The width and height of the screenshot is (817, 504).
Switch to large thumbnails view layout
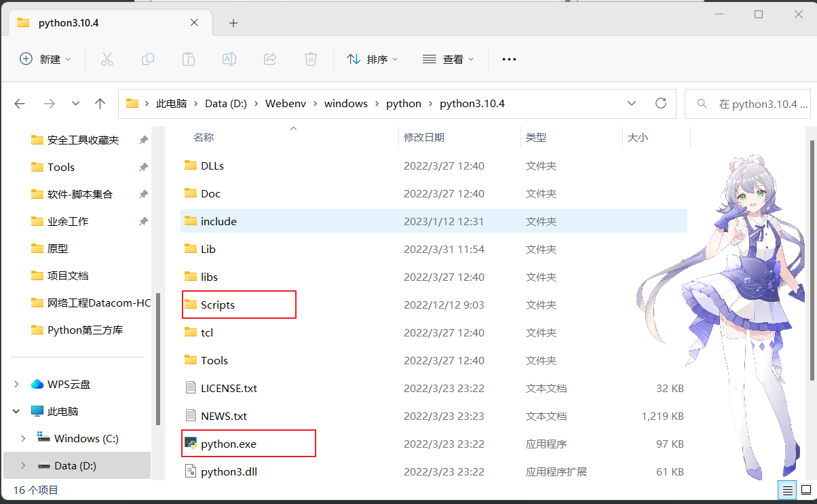click(x=805, y=490)
